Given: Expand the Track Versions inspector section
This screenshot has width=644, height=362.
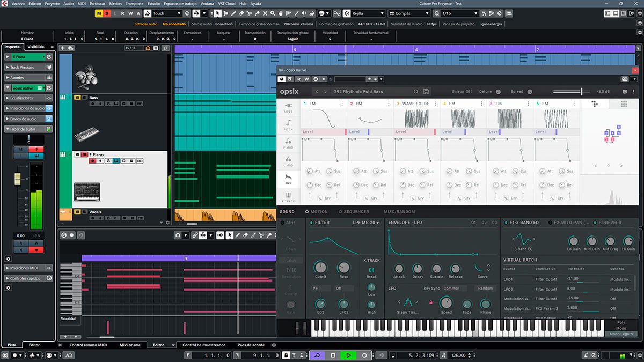Looking at the screenshot, I should pos(29,67).
